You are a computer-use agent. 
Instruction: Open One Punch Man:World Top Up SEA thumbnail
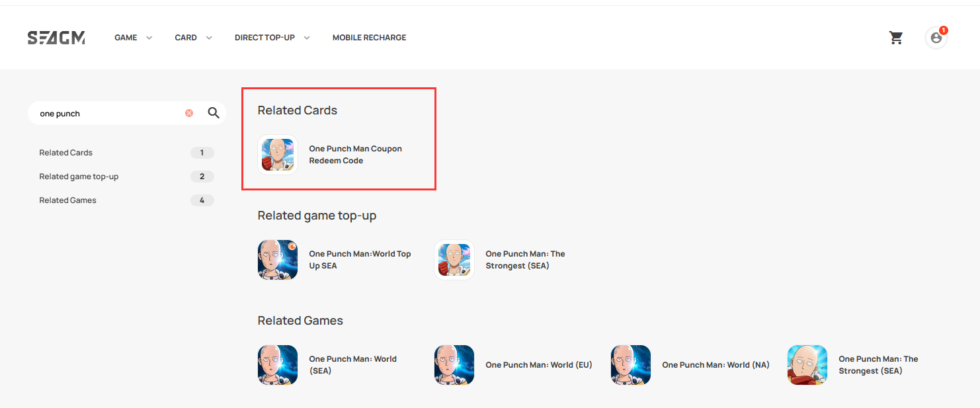(278, 260)
